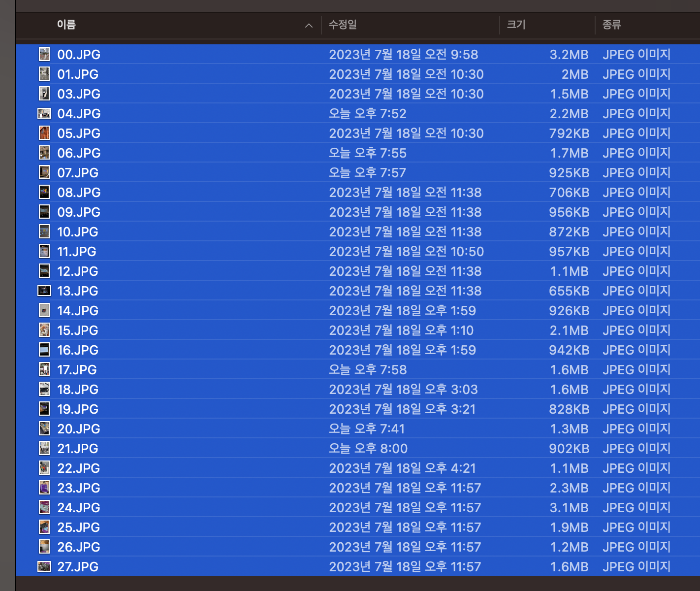Click the 오후 4:21 modified date of 22.JPG
The image size is (700, 591).
click(x=403, y=468)
